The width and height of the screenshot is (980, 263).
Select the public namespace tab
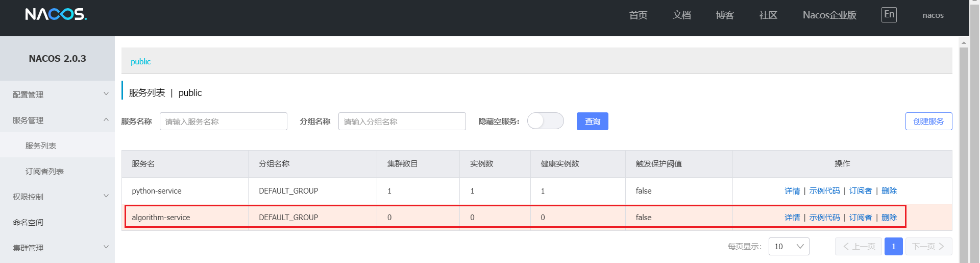(140, 62)
